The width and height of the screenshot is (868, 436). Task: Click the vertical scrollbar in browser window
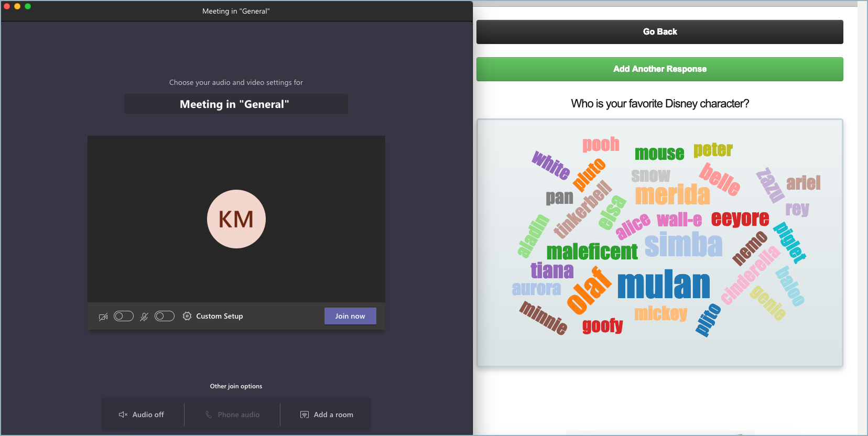pos(862,218)
